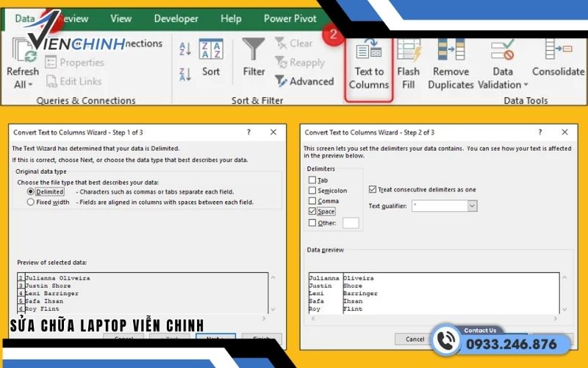Image resolution: width=588 pixels, height=368 pixels.
Task: Switch to the Developer ribbon tab
Action: coord(176,18)
